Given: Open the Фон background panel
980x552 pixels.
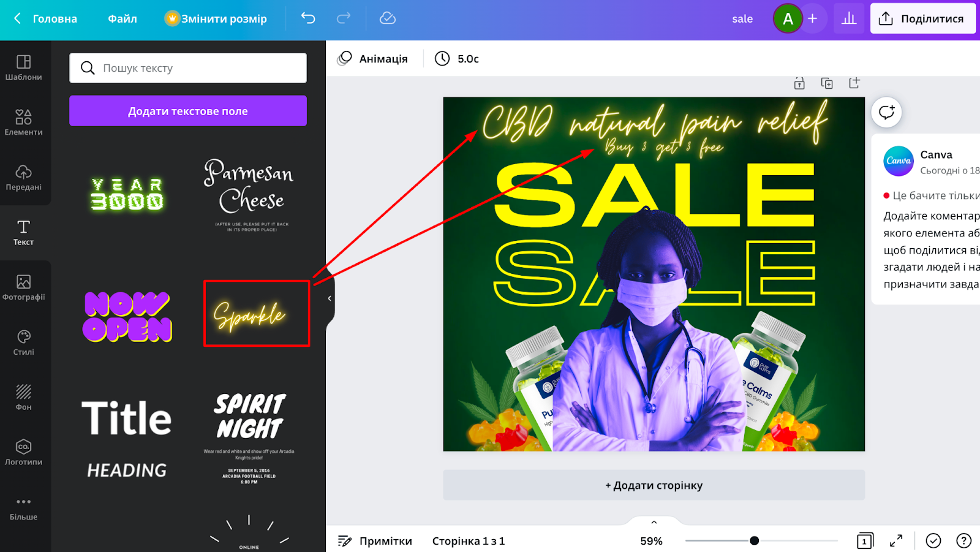Looking at the screenshot, I should coord(24,398).
